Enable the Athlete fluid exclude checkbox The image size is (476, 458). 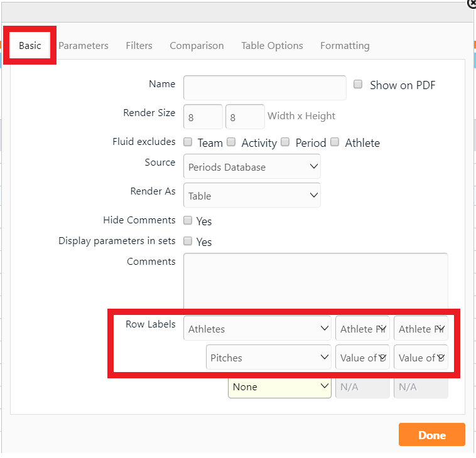point(335,142)
